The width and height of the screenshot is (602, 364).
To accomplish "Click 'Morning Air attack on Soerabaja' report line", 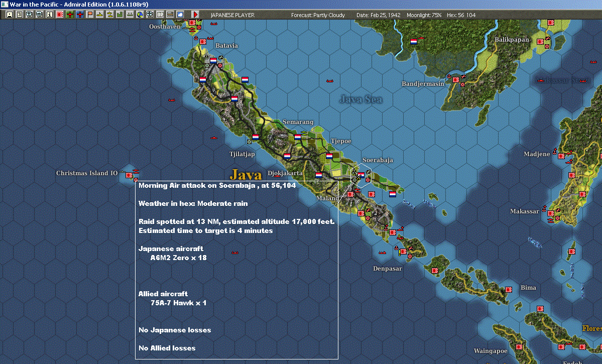I will click(217, 185).
